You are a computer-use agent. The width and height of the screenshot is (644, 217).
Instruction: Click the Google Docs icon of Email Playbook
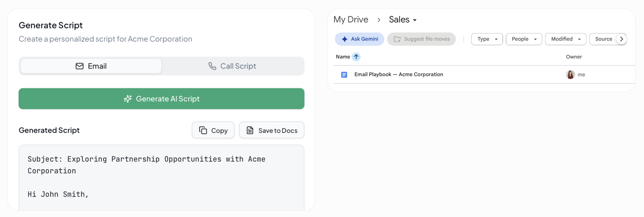344,75
